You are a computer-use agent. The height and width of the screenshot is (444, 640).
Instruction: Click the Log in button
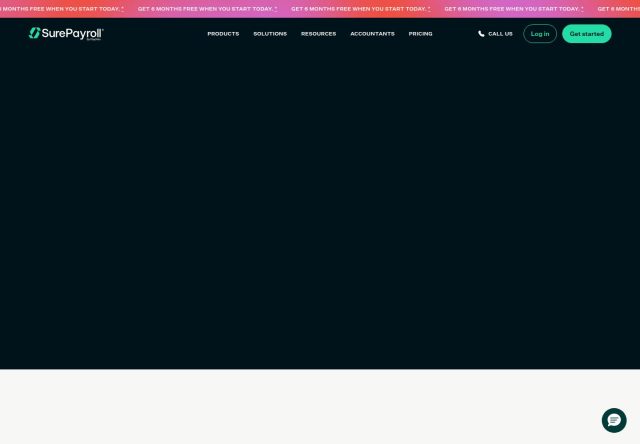coord(540,34)
